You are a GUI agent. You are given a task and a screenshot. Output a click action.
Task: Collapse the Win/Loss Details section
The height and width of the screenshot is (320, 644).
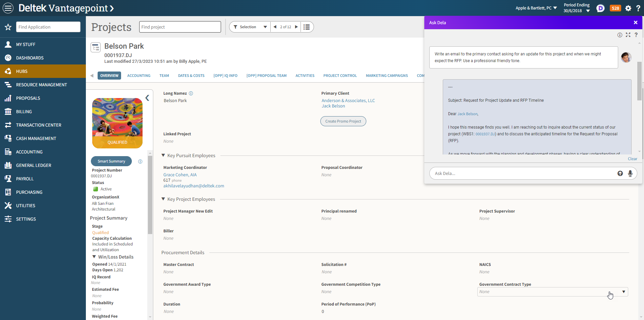pyautogui.click(x=94, y=257)
